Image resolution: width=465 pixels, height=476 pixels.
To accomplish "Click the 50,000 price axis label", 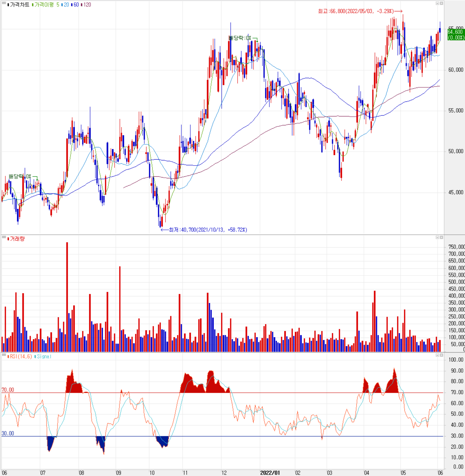I will pos(456,151).
